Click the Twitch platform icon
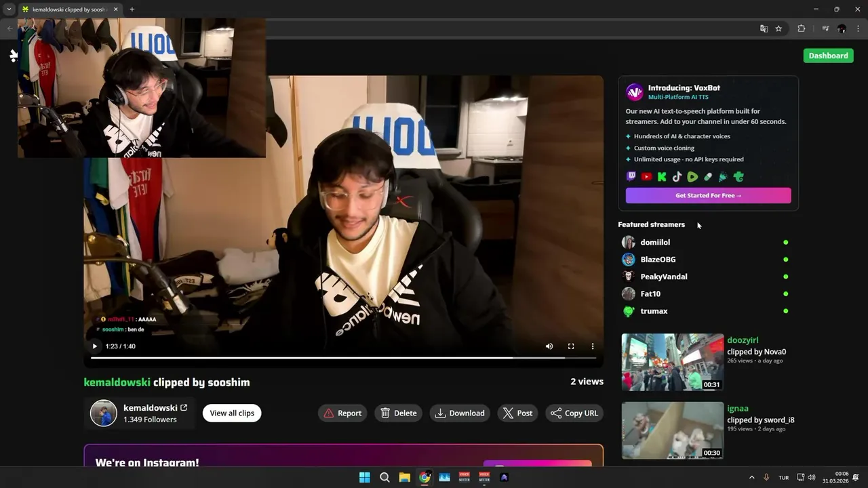 point(631,177)
